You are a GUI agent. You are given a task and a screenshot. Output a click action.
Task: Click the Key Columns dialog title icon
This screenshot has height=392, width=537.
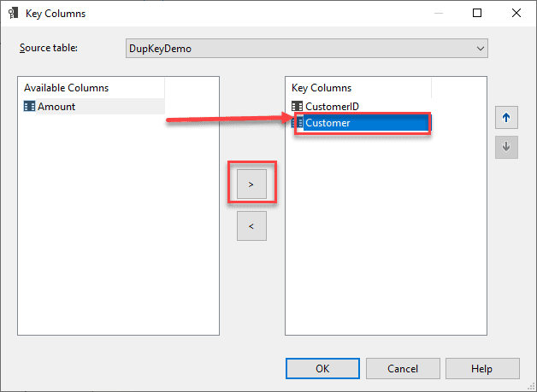click(13, 14)
